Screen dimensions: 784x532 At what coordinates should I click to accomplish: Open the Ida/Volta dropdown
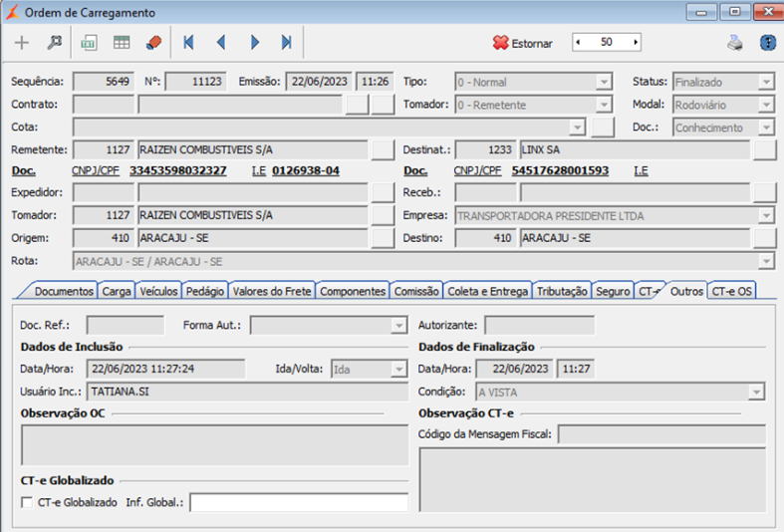pos(398,370)
